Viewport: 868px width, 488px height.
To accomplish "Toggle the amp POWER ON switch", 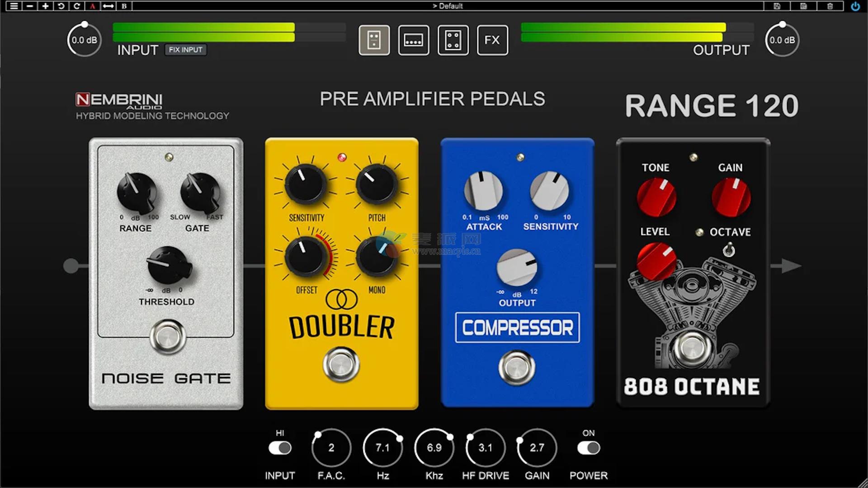I will pos(588,448).
